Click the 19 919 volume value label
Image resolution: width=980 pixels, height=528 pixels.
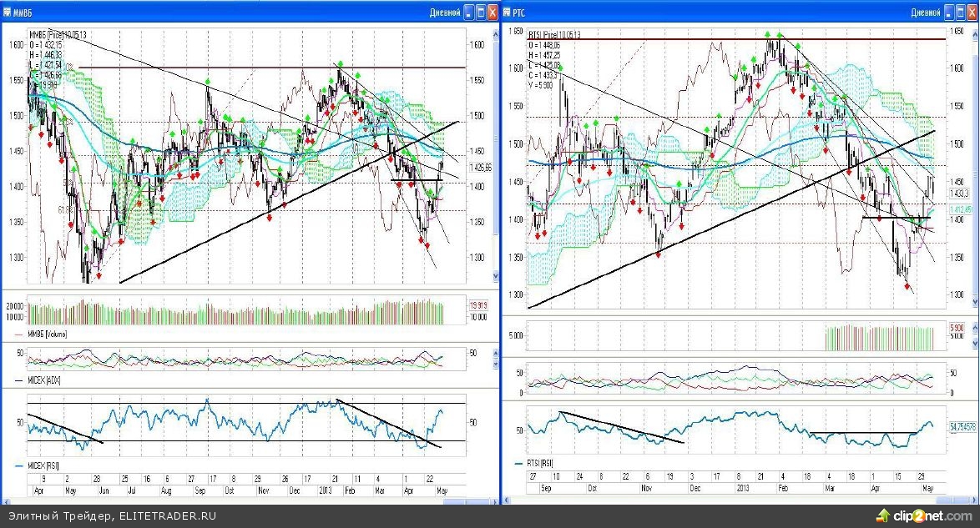tap(478, 305)
